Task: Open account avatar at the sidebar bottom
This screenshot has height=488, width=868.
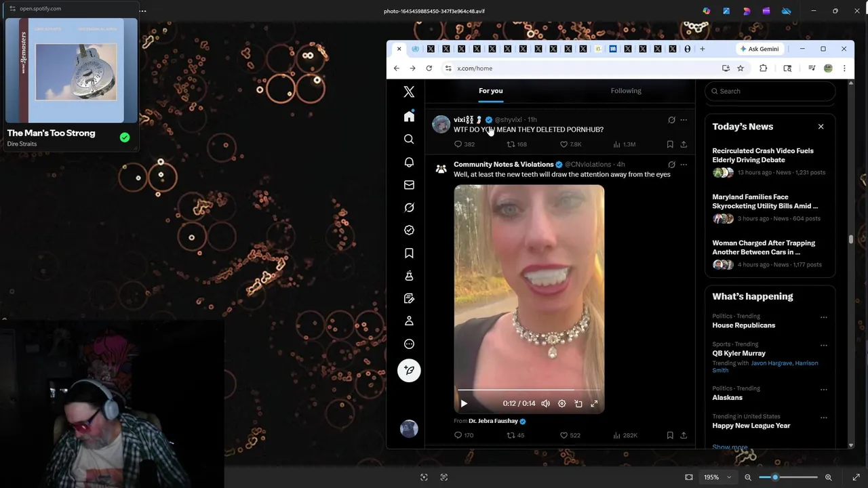Action: coord(409,428)
